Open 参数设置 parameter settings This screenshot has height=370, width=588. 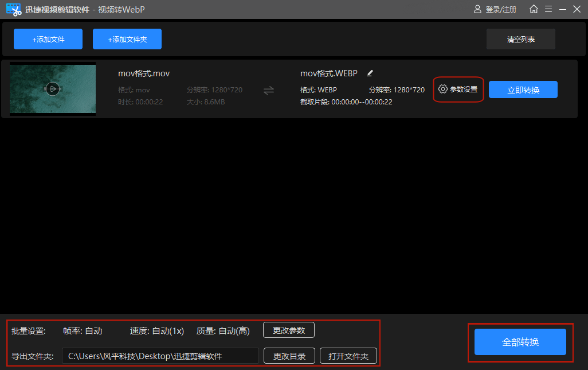[x=458, y=89]
